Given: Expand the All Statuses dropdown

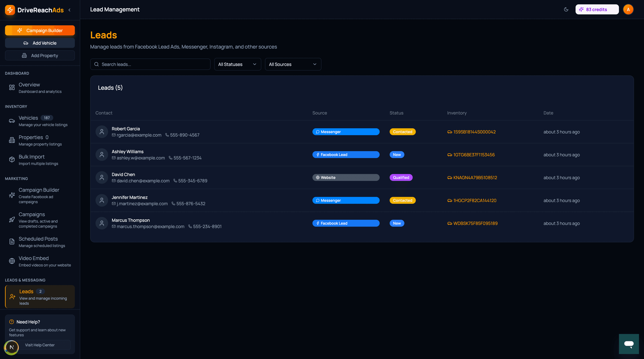Looking at the screenshot, I should [x=237, y=64].
